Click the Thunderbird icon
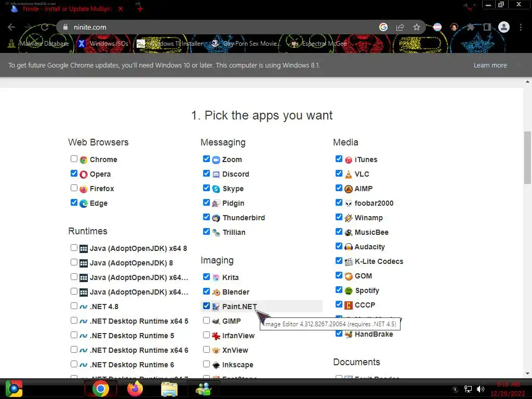 [x=216, y=218]
